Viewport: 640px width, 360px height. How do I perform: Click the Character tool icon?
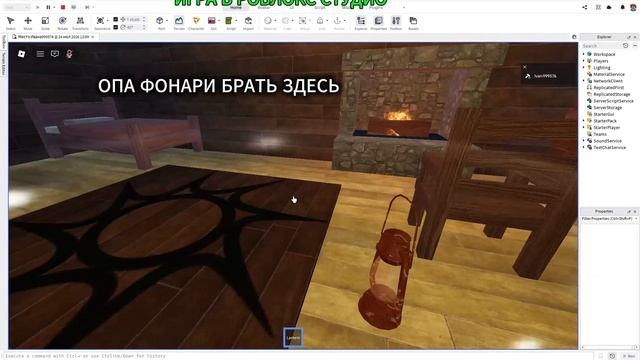196,22
